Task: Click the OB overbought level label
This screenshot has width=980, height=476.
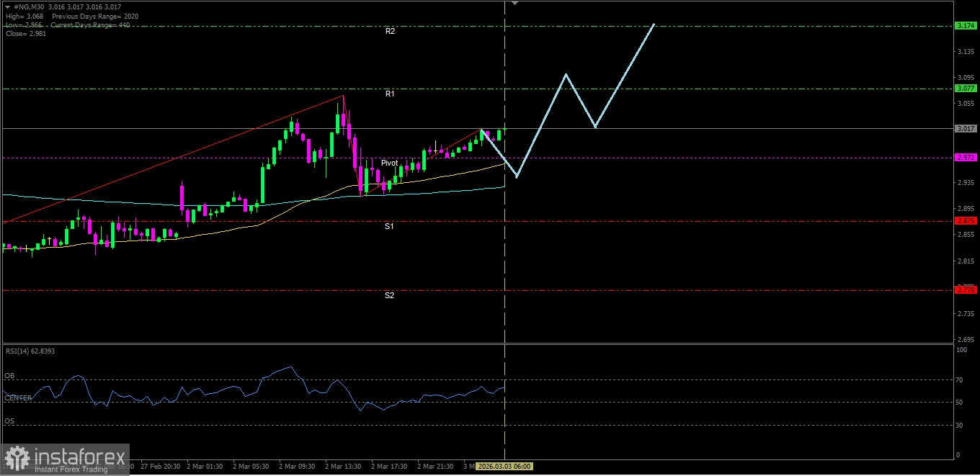Action: [x=9, y=376]
